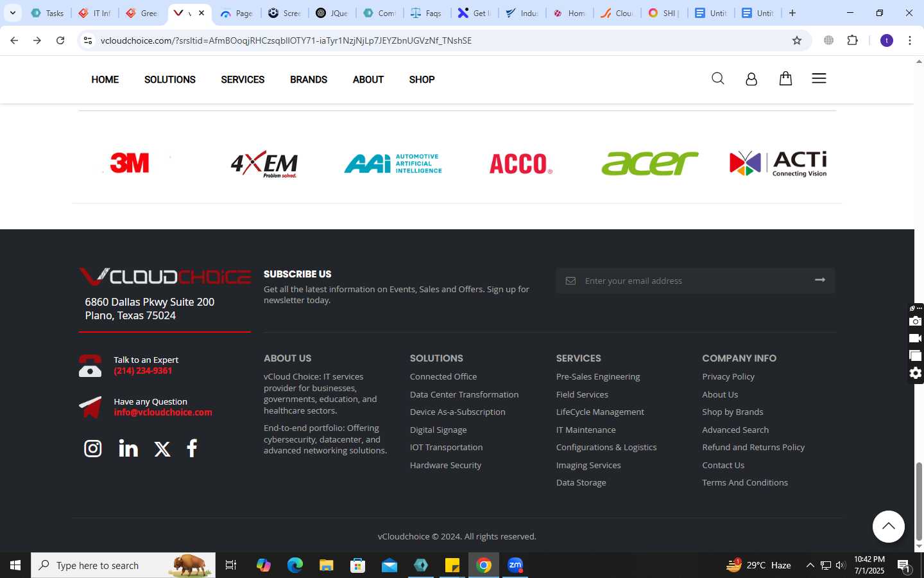The width and height of the screenshot is (924, 578).
Task: Click the gear settings icon in side widget
Action: (916, 373)
